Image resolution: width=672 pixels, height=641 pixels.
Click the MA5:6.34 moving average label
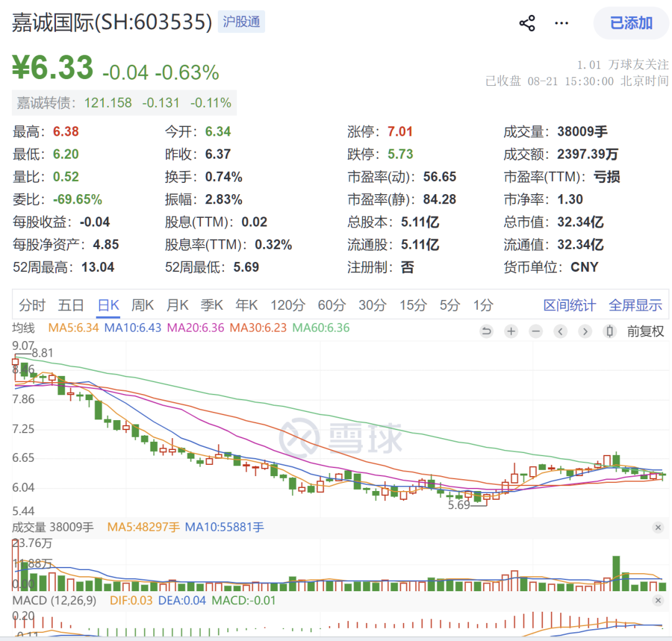click(73, 328)
